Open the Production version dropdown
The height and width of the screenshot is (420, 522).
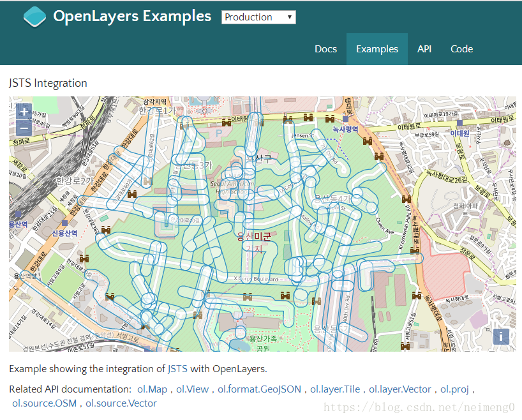click(258, 17)
